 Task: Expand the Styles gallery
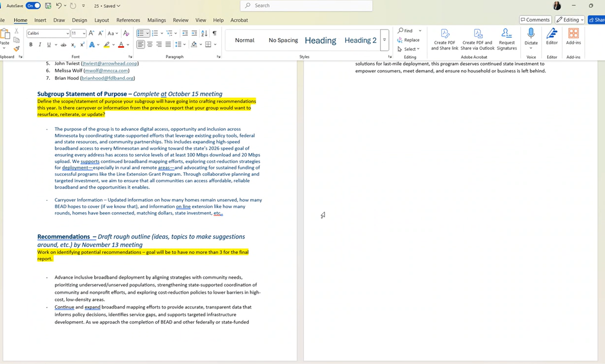tap(384, 40)
